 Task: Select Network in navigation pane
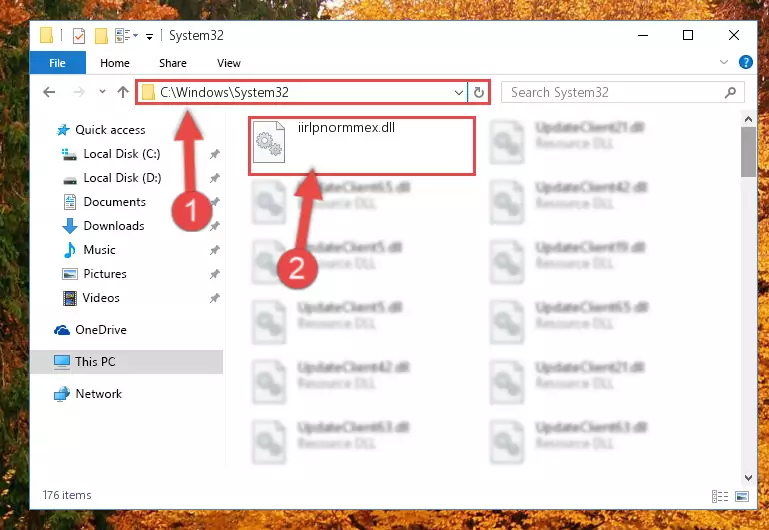pyautogui.click(x=99, y=394)
